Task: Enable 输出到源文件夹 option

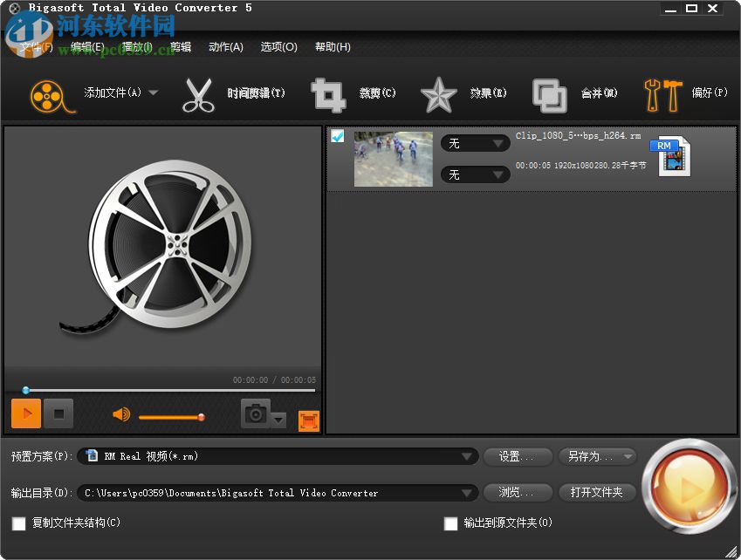Action: (x=451, y=524)
